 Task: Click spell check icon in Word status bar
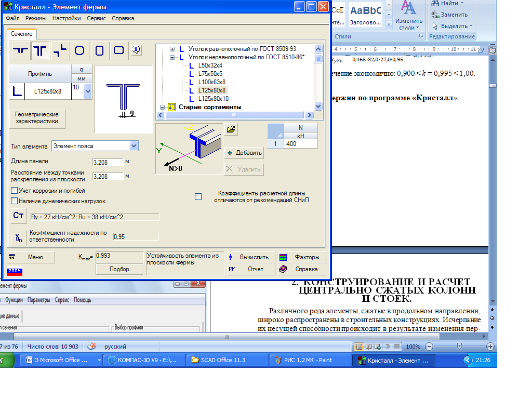91,347
